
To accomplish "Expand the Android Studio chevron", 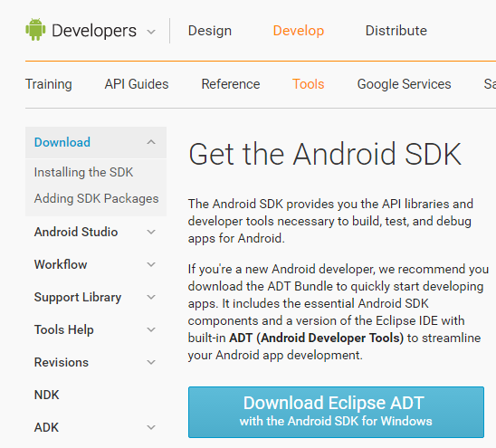I will (151, 232).
